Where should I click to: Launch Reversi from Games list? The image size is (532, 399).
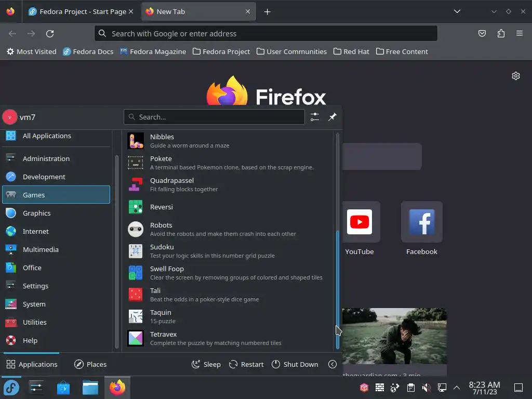click(228, 207)
